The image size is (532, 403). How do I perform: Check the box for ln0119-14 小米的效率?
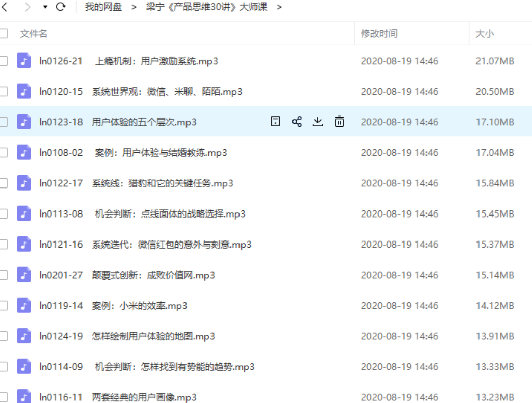click(x=4, y=305)
